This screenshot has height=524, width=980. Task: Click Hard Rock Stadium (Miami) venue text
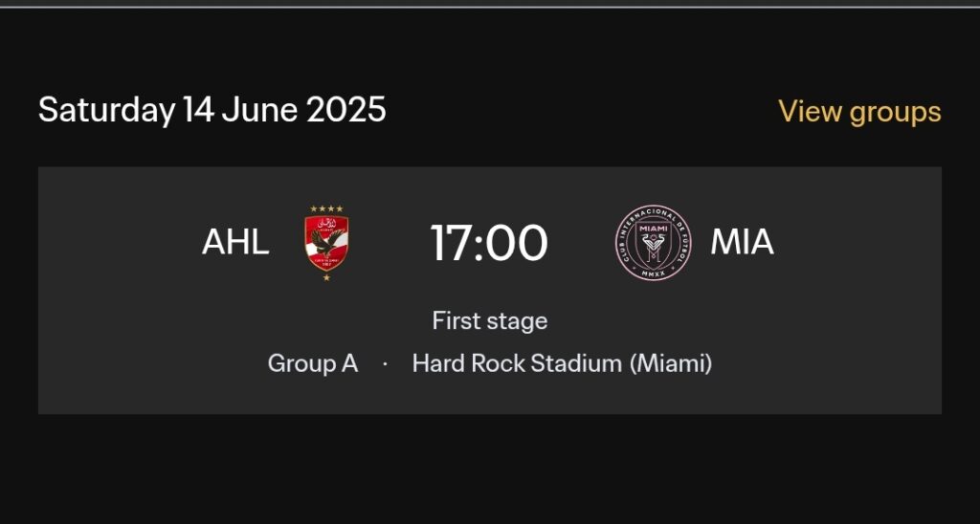click(x=562, y=363)
